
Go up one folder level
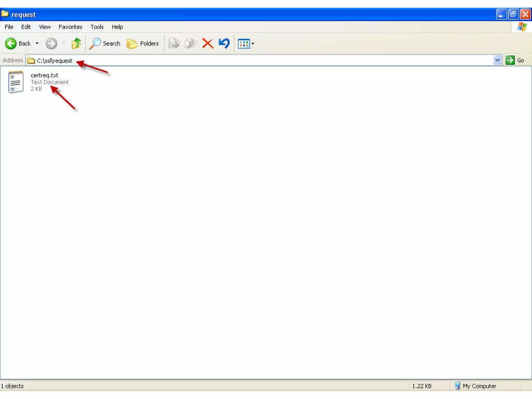76,43
